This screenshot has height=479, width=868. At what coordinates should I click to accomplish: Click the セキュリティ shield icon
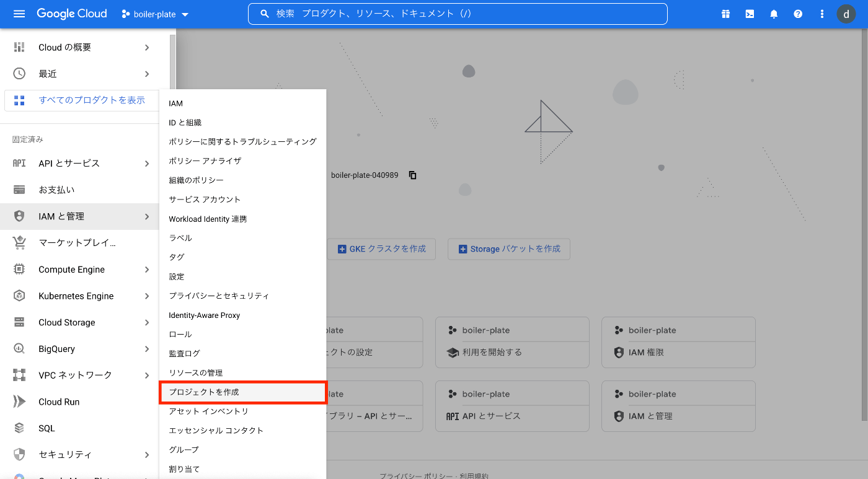[19, 454]
